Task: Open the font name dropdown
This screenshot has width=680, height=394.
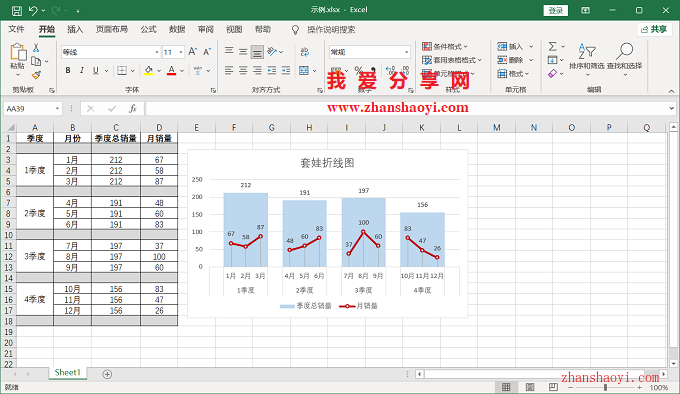Action: coord(157,52)
